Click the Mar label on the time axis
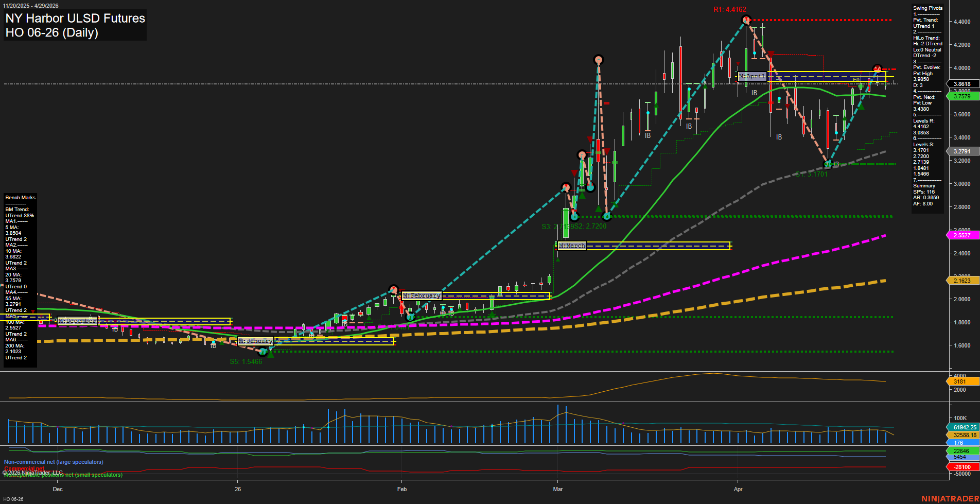This screenshot has height=504, width=980. point(558,489)
